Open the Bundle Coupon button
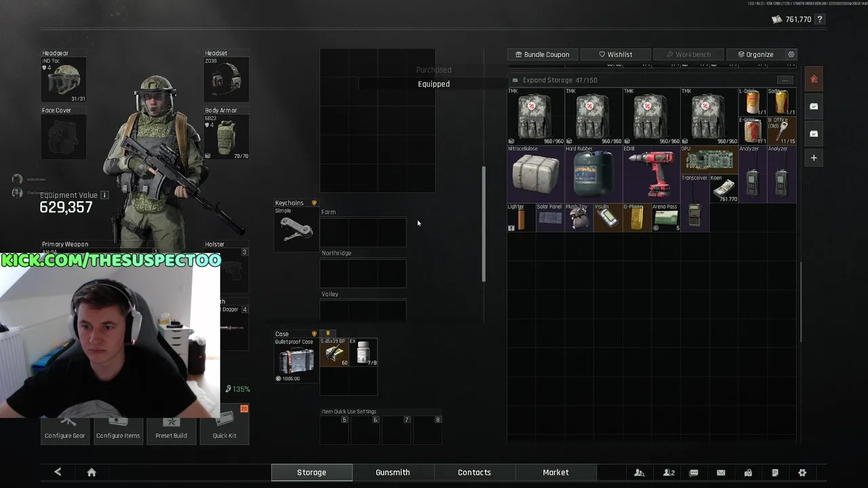The height and width of the screenshot is (488, 868). click(542, 54)
